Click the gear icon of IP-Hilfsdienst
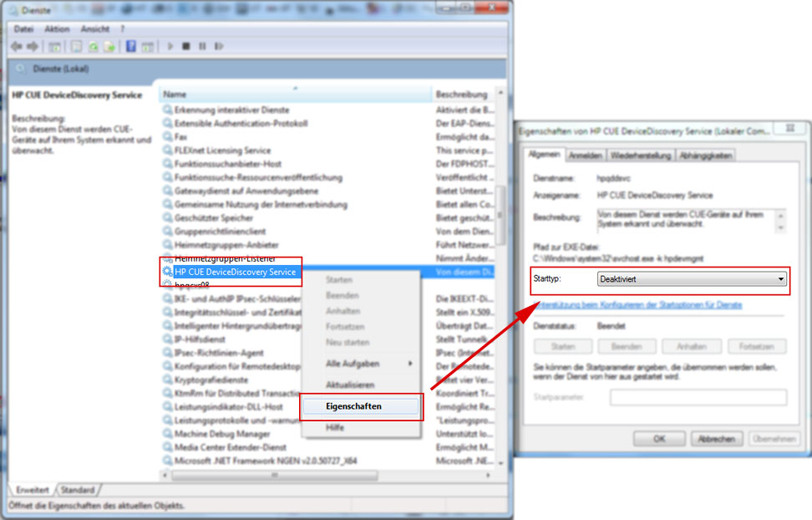Viewport: 812px width, 520px height. pos(167,339)
